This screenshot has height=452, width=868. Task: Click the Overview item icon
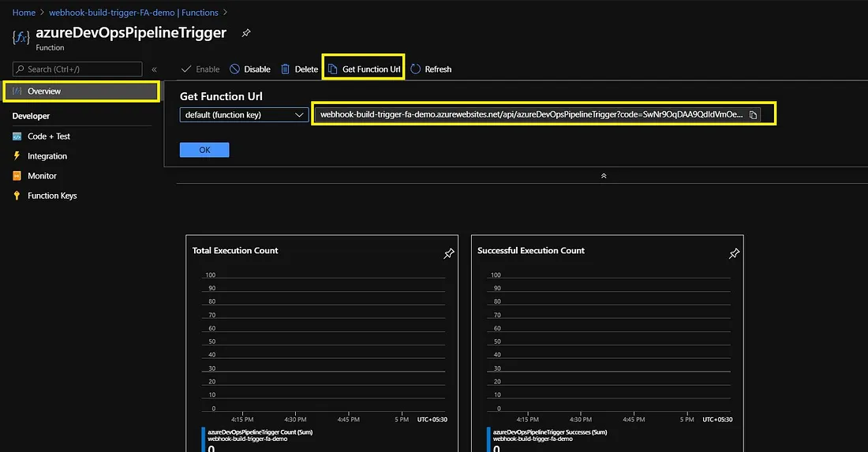click(17, 92)
